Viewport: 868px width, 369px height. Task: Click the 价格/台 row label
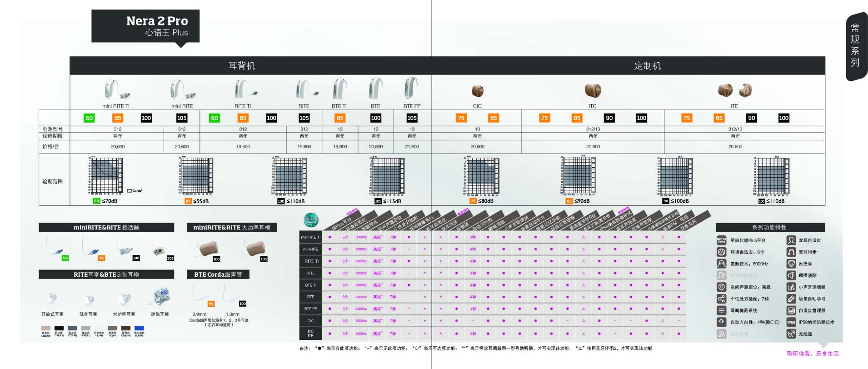(50, 147)
